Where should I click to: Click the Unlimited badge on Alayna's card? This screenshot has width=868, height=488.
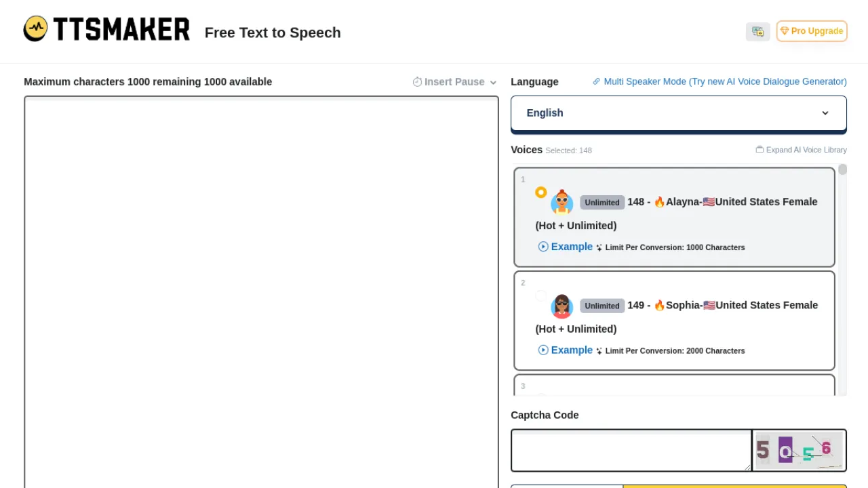[x=602, y=203]
